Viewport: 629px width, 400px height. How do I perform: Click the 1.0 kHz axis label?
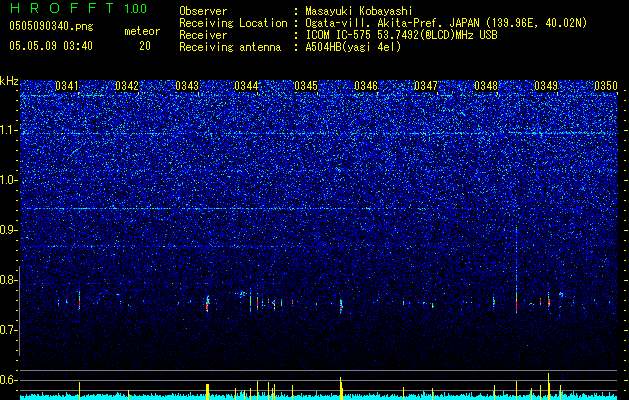[9, 180]
